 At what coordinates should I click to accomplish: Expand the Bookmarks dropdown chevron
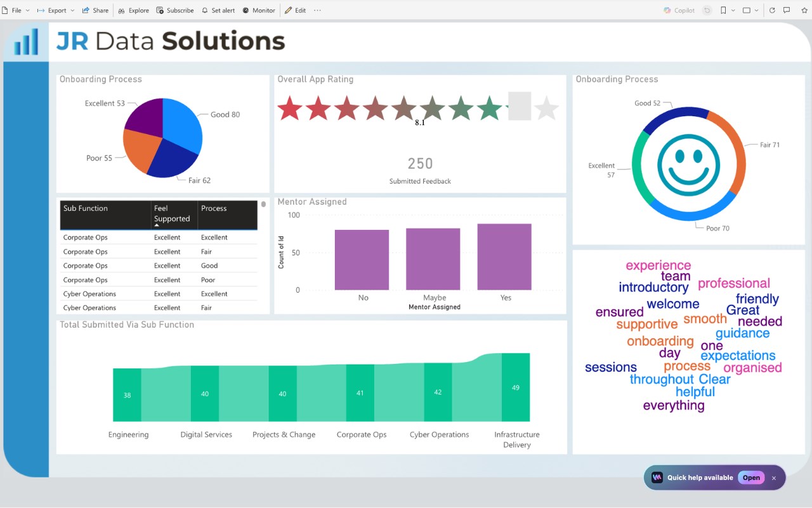pyautogui.click(x=733, y=10)
